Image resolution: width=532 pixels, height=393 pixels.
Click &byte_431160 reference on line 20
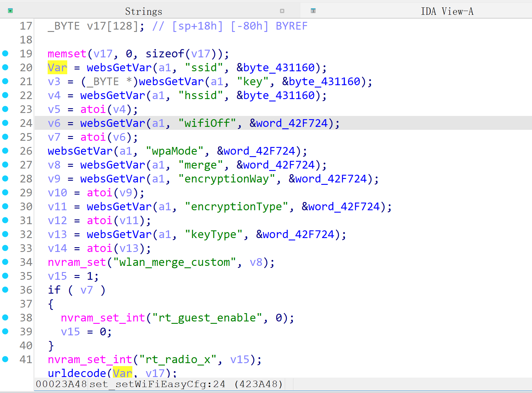coord(276,67)
